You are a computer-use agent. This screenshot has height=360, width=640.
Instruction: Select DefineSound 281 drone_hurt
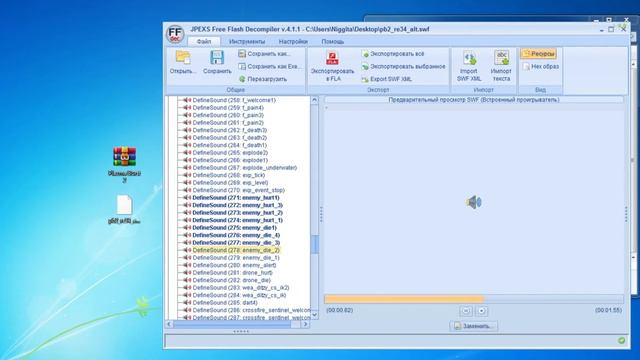[x=233, y=273]
